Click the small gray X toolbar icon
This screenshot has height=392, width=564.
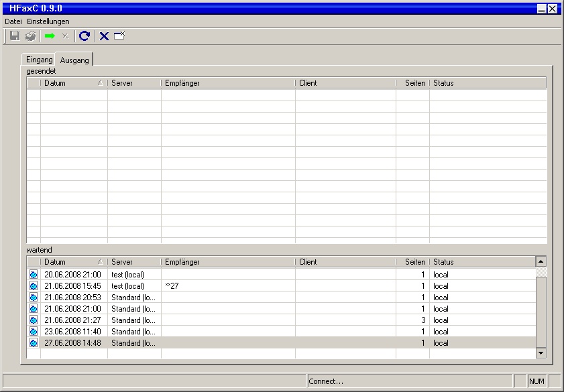click(65, 36)
